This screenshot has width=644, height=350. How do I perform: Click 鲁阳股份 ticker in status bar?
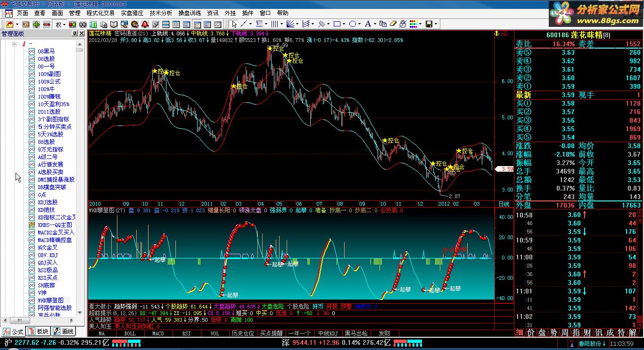click(593, 343)
